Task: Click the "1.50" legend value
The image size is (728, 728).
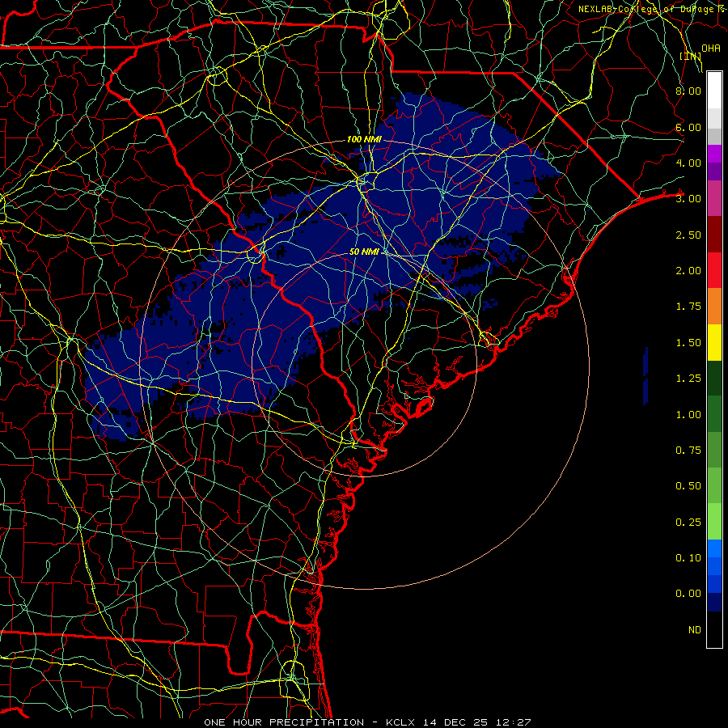Action: coord(688,343)
